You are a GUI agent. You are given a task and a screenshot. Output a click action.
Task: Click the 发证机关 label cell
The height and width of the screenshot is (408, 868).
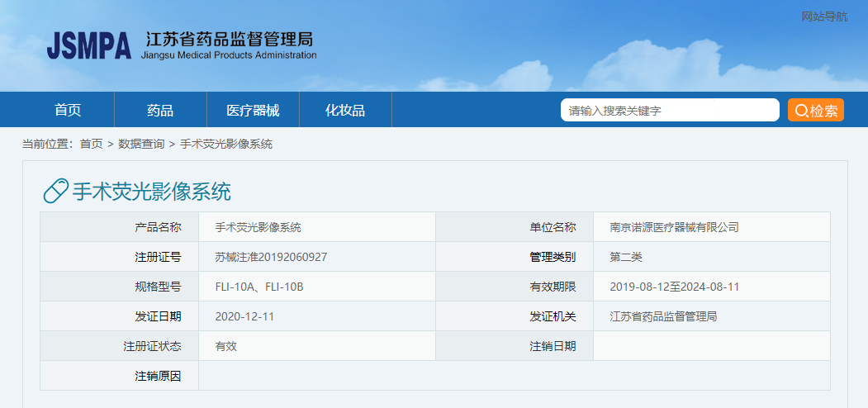[x=515, y=316]
